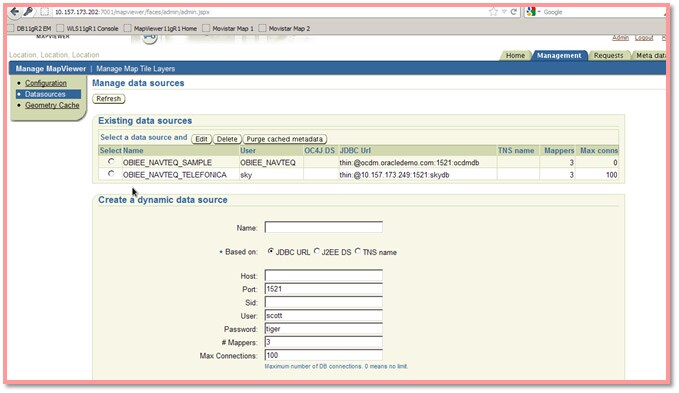Open the Manage MapViewer menu item
This screenshot has height=393, width=679.
click(x=51, y=68)
